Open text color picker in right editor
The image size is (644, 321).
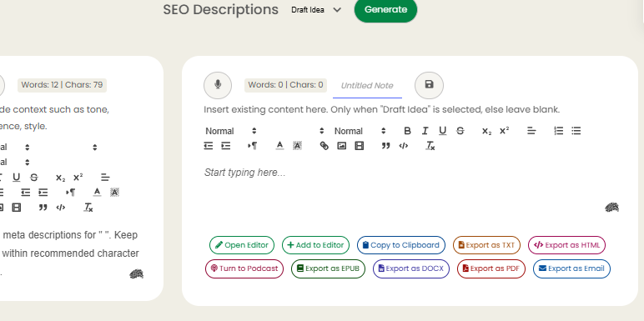[279, 146]
